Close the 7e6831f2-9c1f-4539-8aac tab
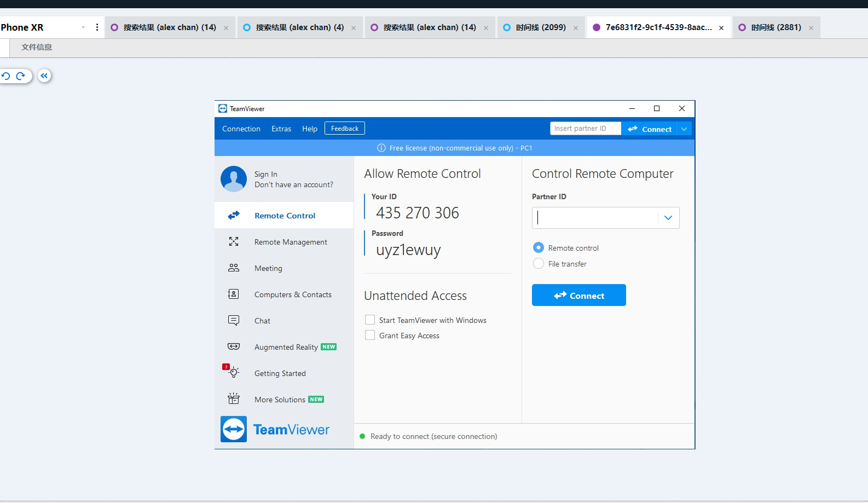The height and width of the screenshot is (503, 868). 721,28
